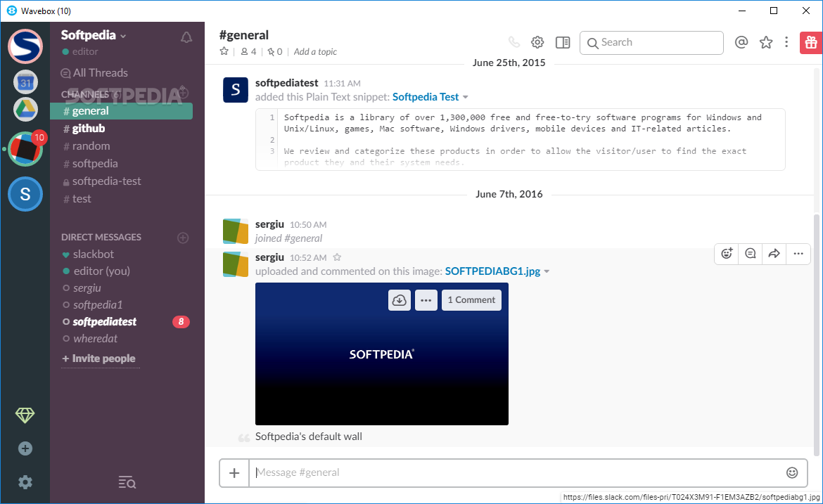Add reaction to sergiu's message

[x=727, y=254]
